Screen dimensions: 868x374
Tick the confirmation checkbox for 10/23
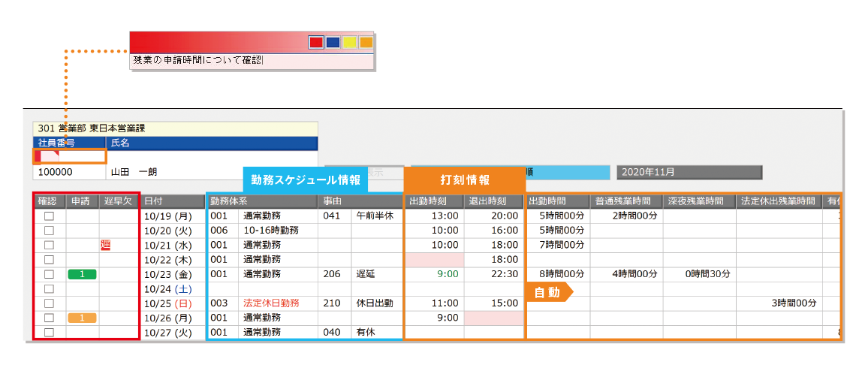[50, 274]
